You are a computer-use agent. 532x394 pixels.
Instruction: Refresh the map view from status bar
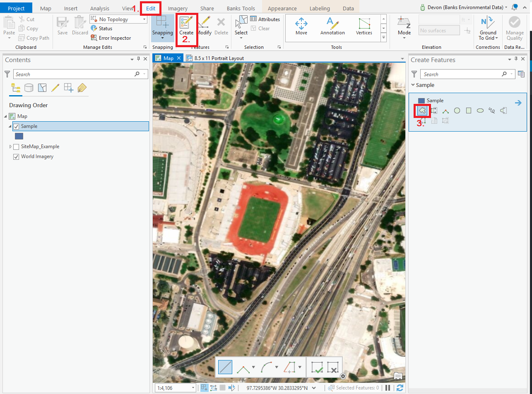tap(400, 388)
